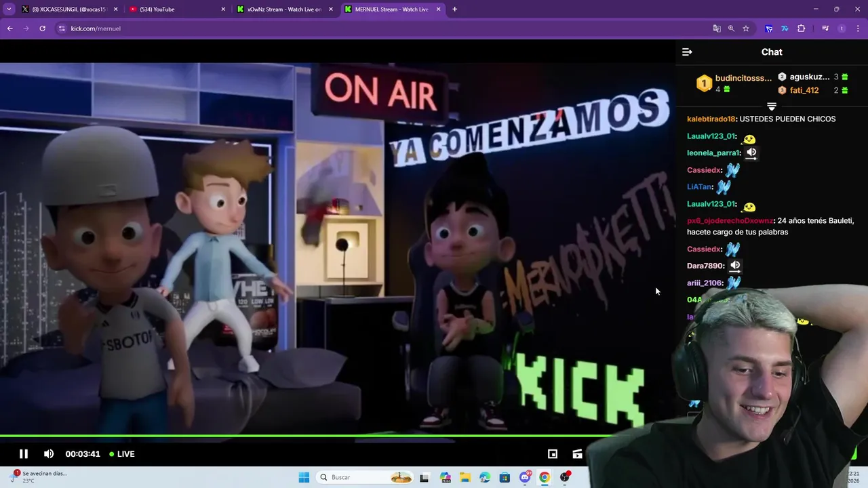868x488 pixels.
Task: Open the extensions puzzle icon
Action: 801,28
